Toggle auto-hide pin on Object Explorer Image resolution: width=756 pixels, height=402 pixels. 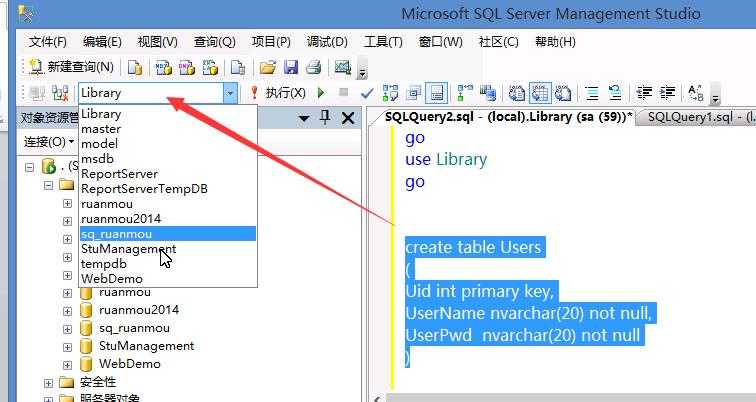[325, 117]
